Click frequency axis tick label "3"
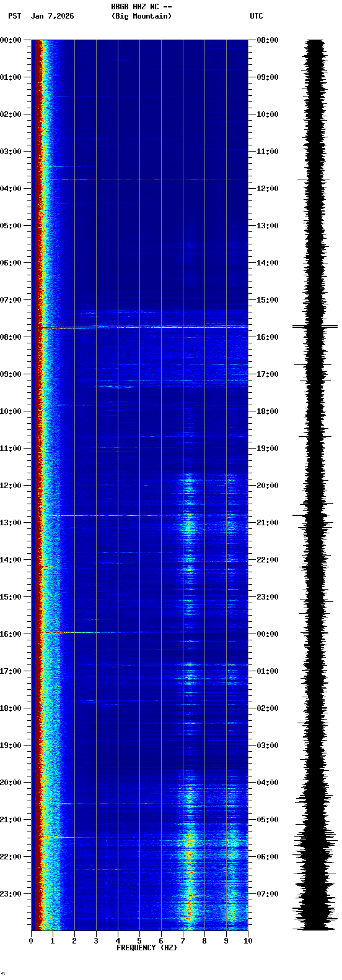342x980 pixels. point(96,941)
